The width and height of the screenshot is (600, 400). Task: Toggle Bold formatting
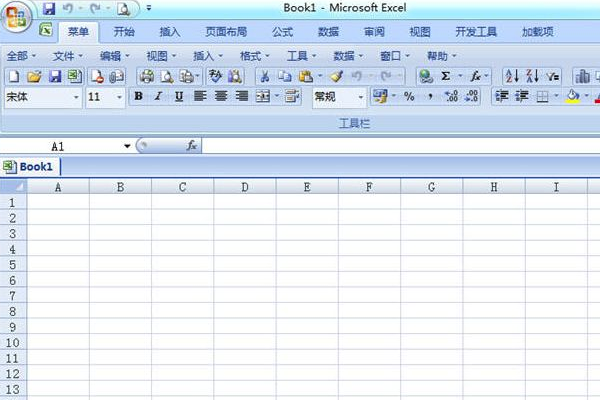[x=139, y=96]
